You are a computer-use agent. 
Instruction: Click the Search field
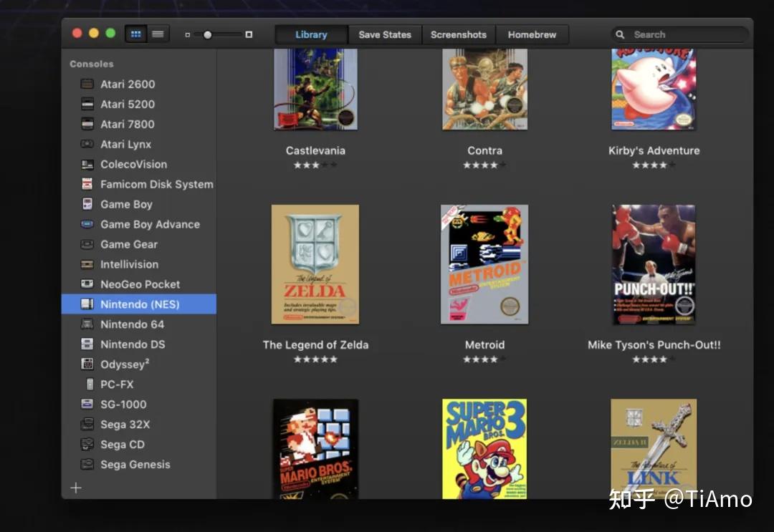(679, 34)
